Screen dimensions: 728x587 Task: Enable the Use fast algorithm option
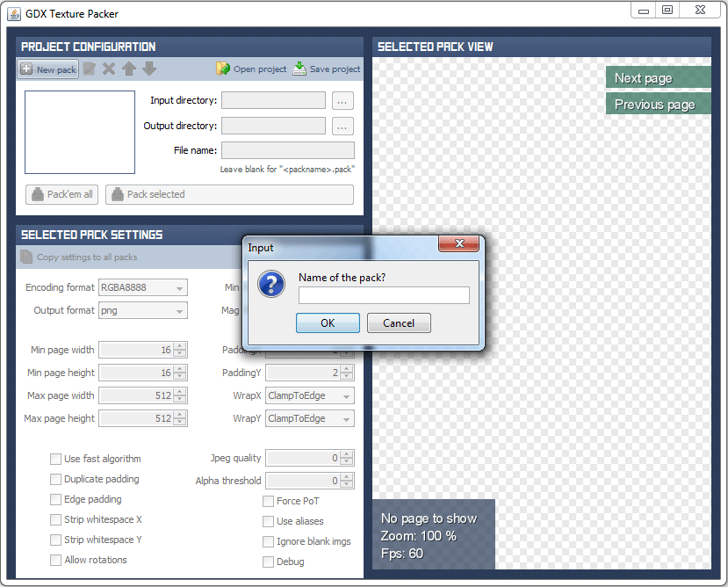click(54, 459)
